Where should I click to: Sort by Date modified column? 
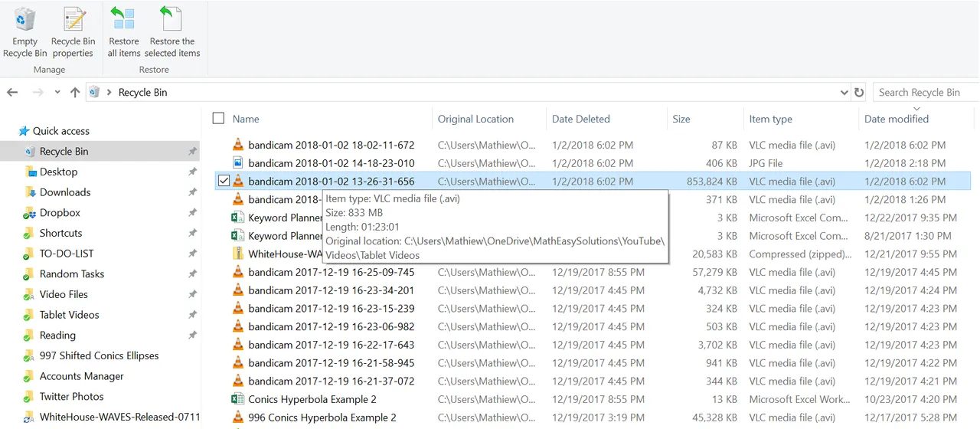pyautogui.click(x=897, y=119)
